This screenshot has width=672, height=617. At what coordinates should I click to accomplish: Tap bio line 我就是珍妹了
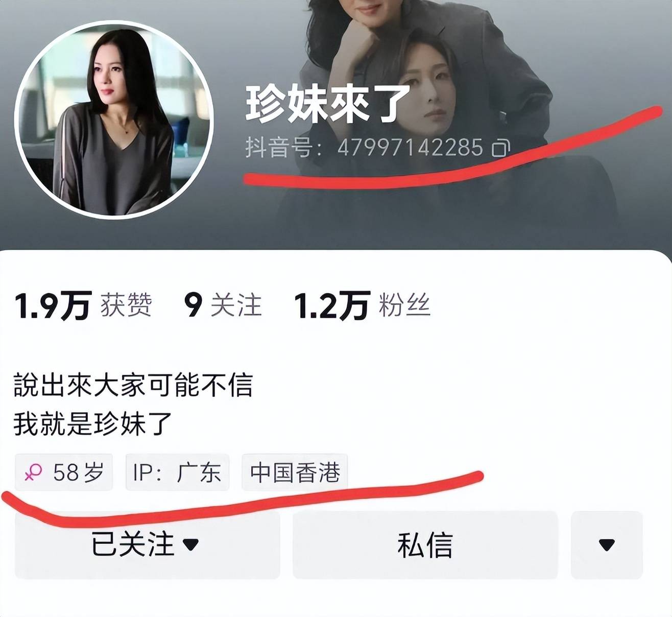pos(93,424)
